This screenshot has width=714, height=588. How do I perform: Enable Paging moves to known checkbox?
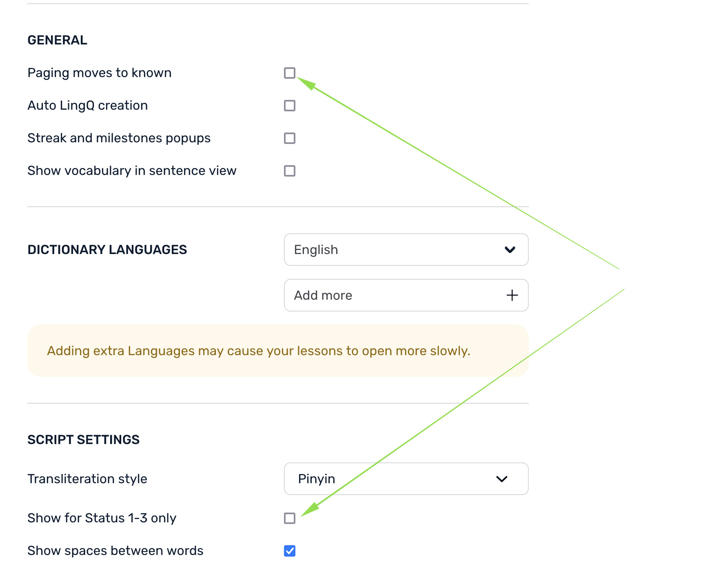(x=290, y=73)
